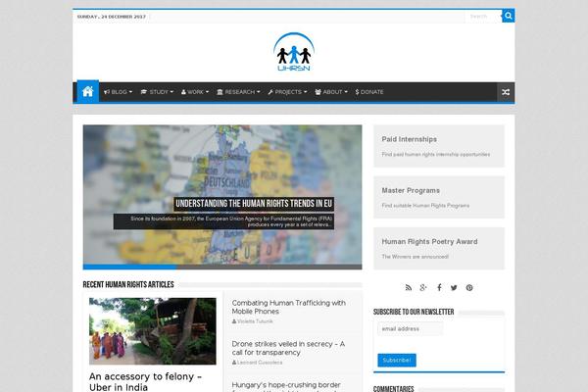
Task: Click the random article shuffle icon
Action: tap(506, 92)
